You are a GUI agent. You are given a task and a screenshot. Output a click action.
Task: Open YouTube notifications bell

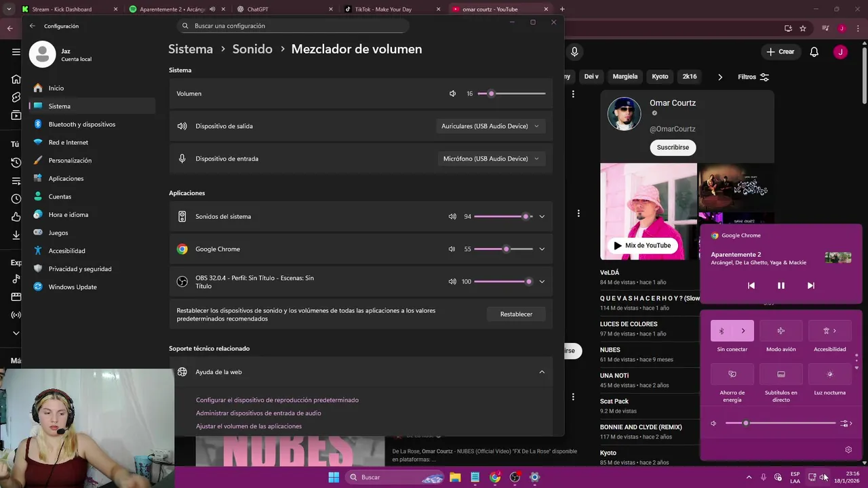pos(814,52)
